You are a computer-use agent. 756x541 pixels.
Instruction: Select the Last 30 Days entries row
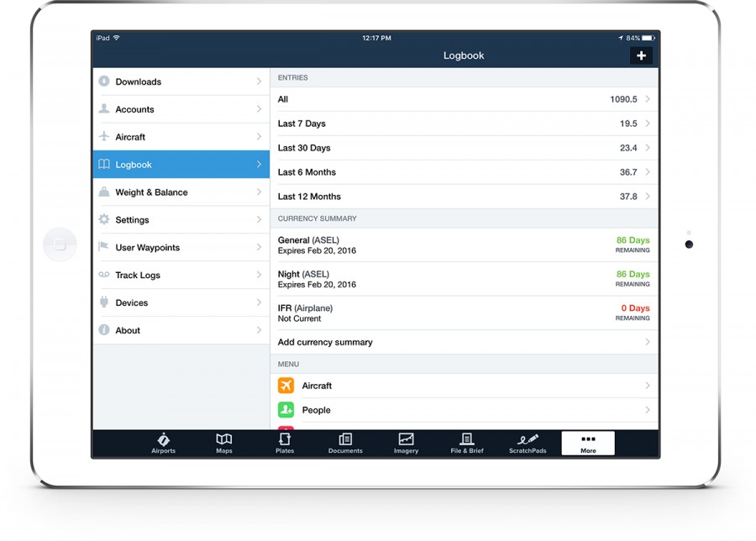[466, 147]
